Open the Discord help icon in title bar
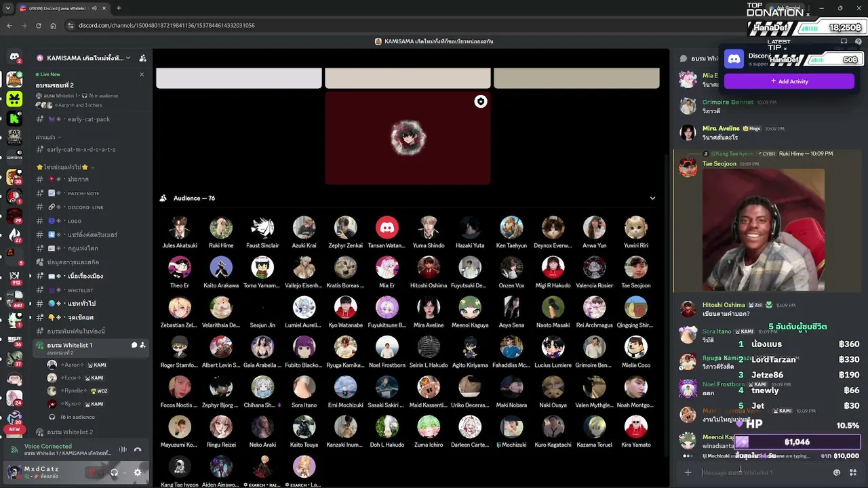Viewport: 868px width, 488px height. click(858, 41)
